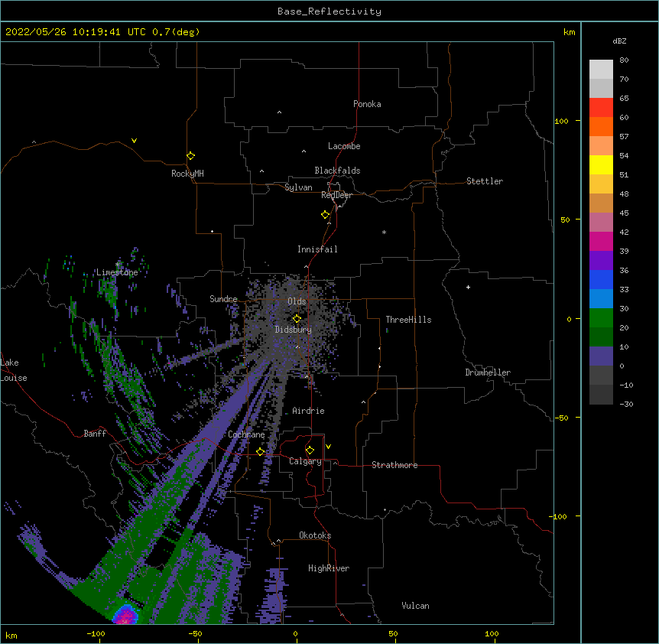Select the dark green 10-20 dBZ swatch
Screen dimensions: 659x644
coord(601,337)
